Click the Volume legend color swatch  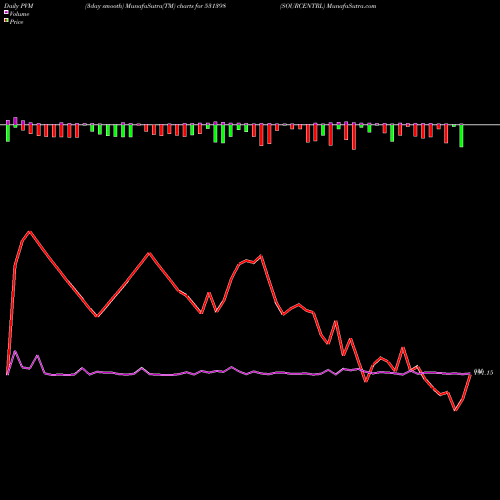[x=6, y=13]
